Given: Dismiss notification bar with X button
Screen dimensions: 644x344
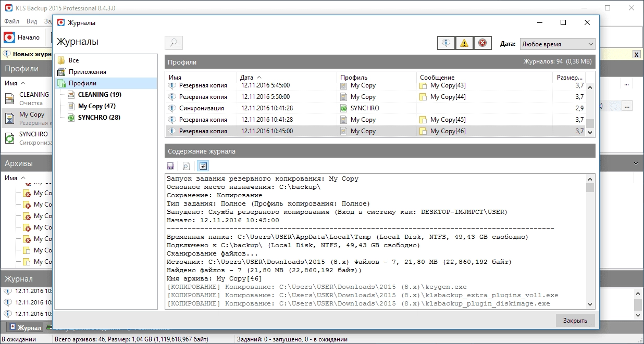Looking at the screenshot, I should (x=637, y=54).
